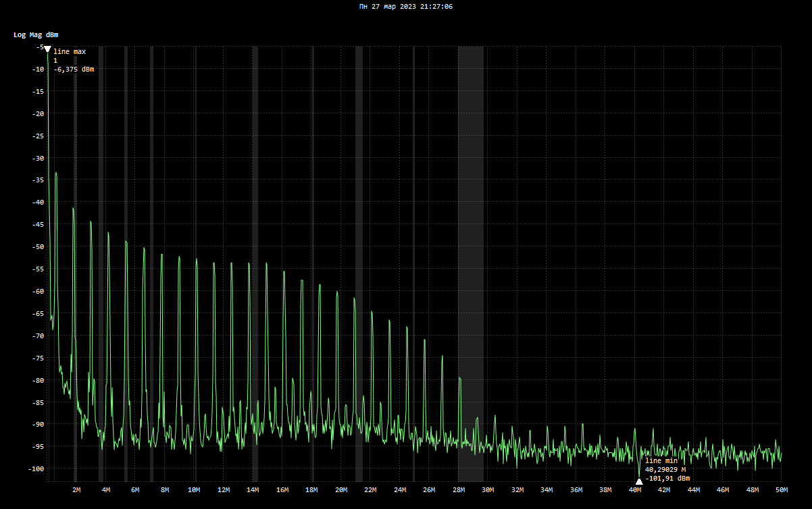Click the Y-axis label '-85'

click(38, 402)
